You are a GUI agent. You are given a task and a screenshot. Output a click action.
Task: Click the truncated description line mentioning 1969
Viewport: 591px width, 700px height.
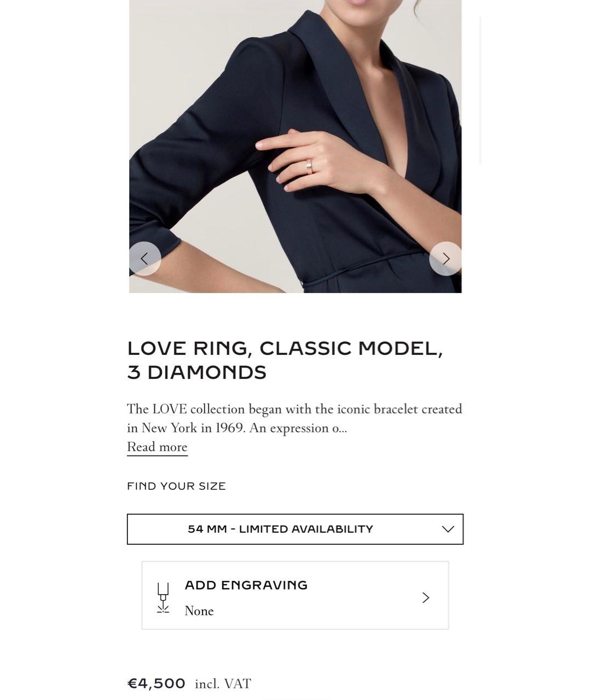[237, 428]
